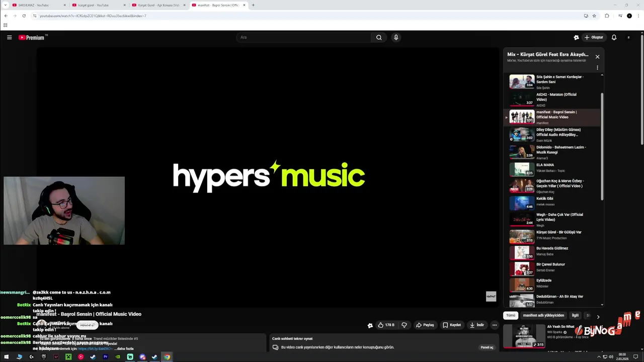Show hidden system tray icons chevron
The width and height of the screenshot is (644, 362).
pyautogui.click(x=599, y=357)
